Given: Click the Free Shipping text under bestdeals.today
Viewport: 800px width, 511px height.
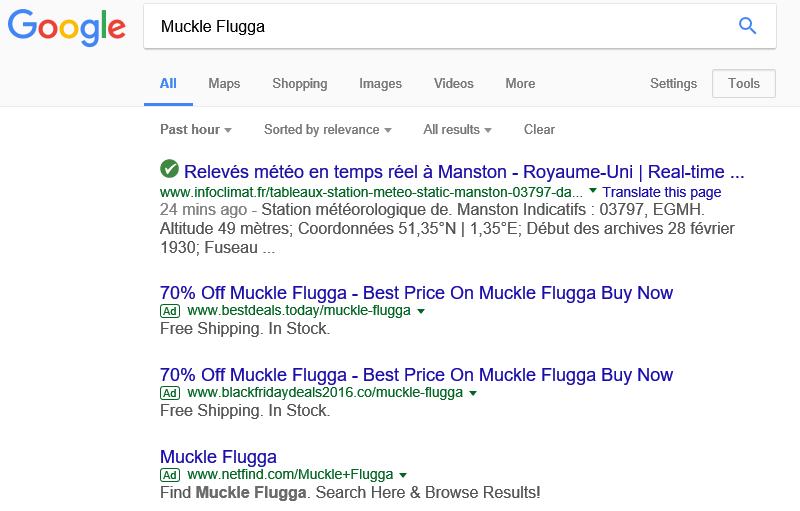Looking at the screenshot, I should tap(245, 329).
